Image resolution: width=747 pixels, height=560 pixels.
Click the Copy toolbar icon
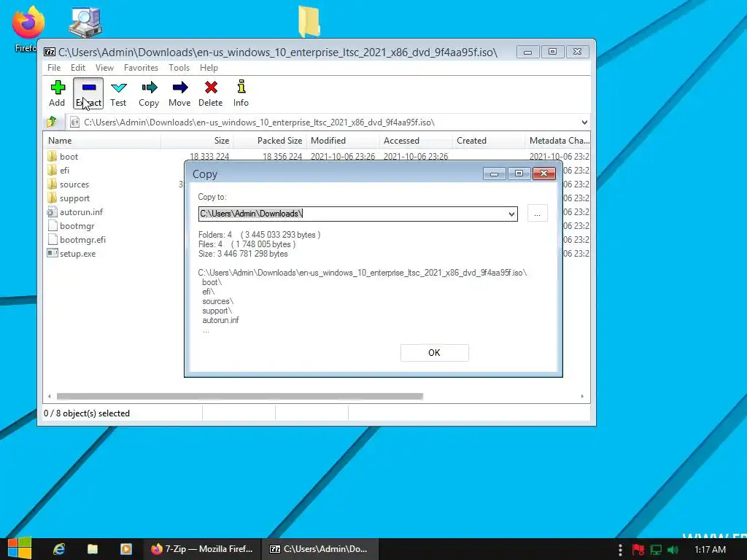point(149,87)
